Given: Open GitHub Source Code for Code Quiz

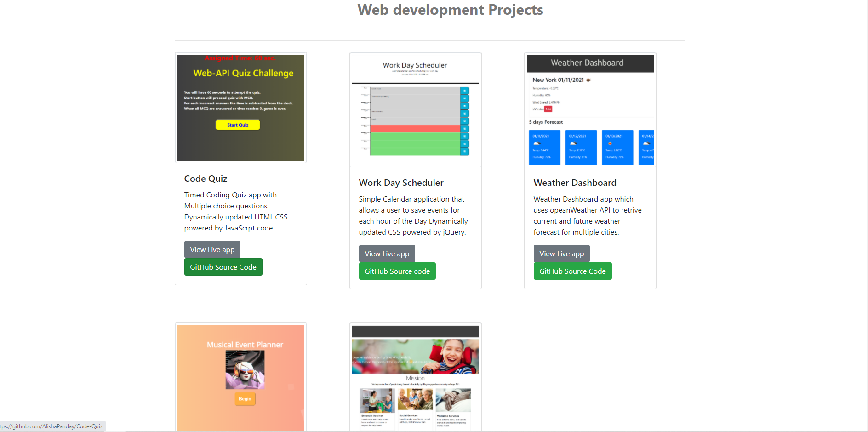Looking at the screenshot, I should pyautogui.click(x=223, y=267).
